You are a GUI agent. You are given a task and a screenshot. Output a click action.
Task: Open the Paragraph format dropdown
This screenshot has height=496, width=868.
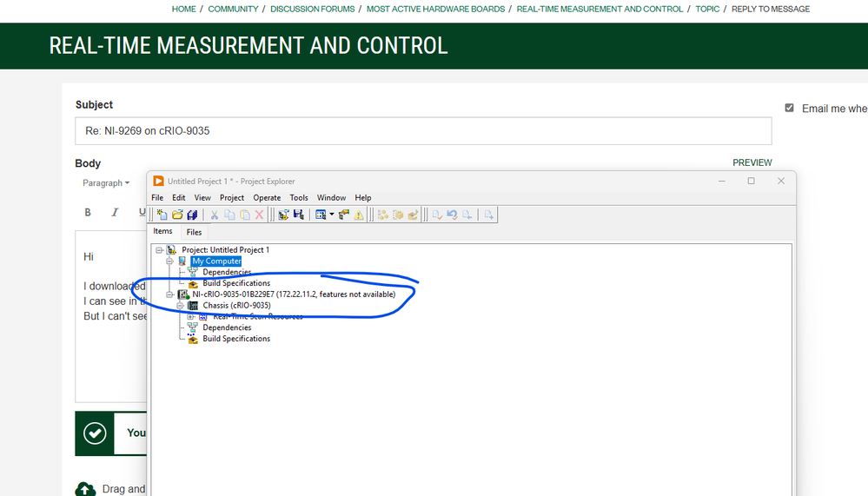pyautogui.click(x=106, y=182)
